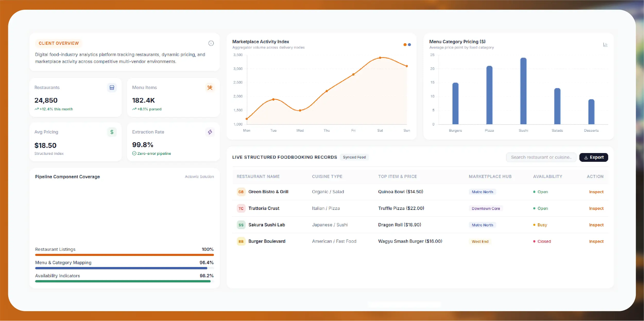
Task: Click the West End hub tag
Action: pos(480,241)
